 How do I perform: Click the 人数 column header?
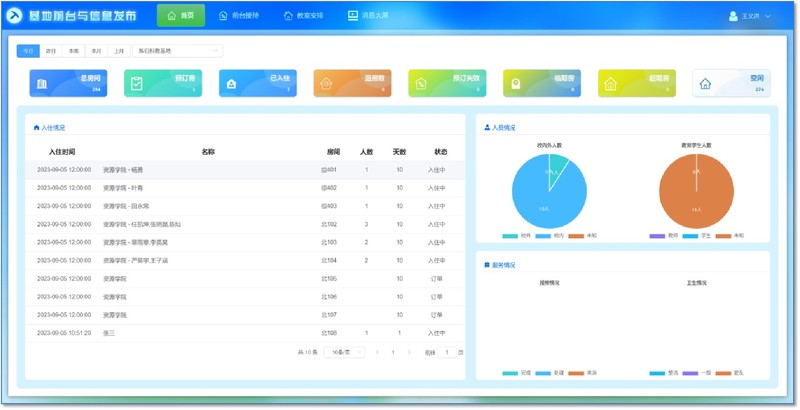click(x=366, y=152)
